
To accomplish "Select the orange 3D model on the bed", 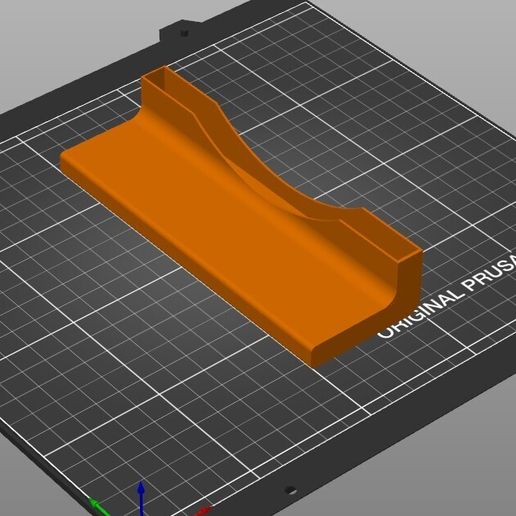I will pyautogui.click(x=241, y=217).
